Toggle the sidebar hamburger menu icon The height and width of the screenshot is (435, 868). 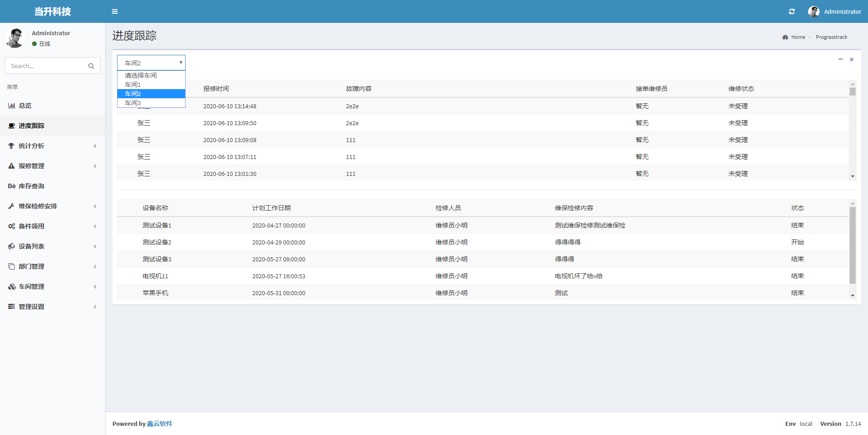tap(115, 11)
